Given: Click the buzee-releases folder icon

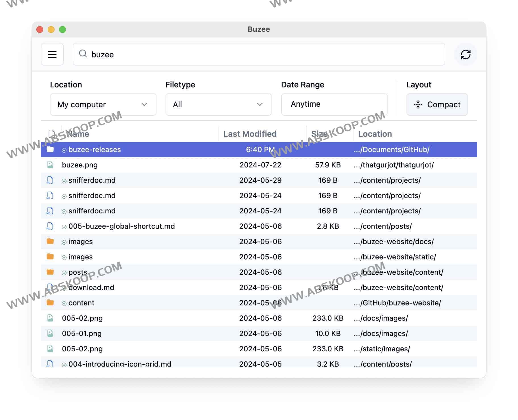Looking at the screenshot, I should [x=50, y=149].
